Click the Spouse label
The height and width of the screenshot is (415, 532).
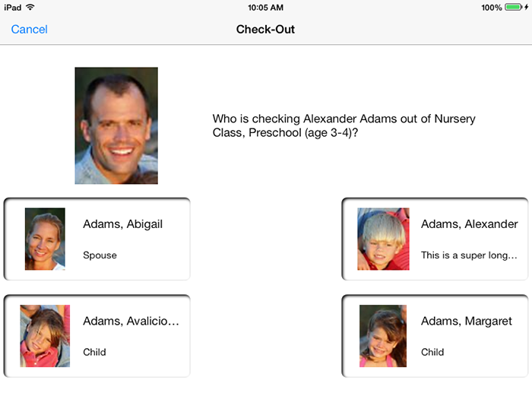pyautogui.click(x=100, y=255)
